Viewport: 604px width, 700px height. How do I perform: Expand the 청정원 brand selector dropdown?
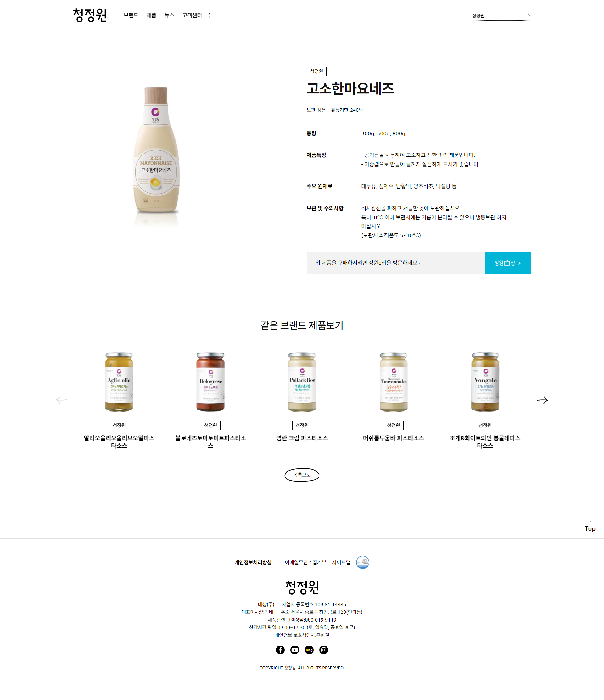501,15
